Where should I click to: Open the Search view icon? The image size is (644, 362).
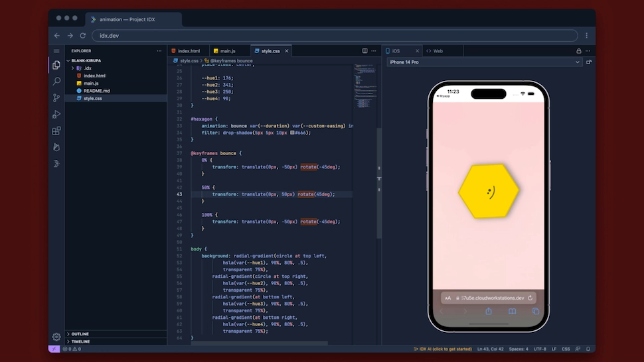(56, 81)
